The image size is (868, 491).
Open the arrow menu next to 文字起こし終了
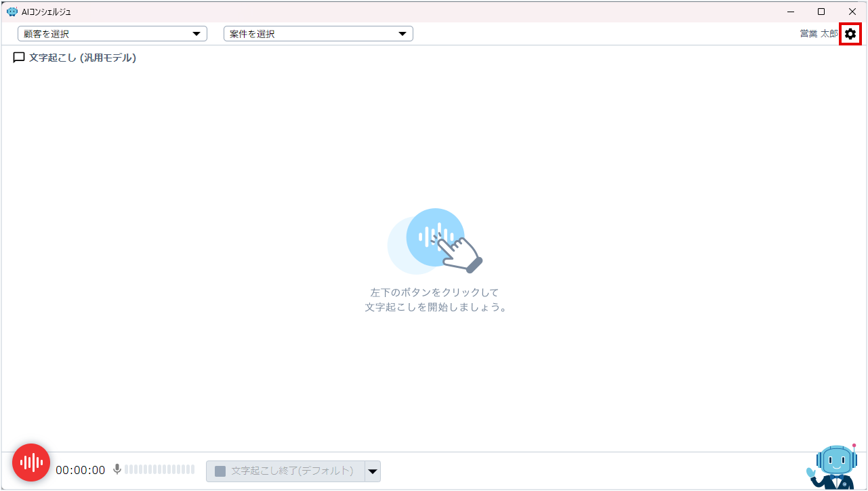pos(373,471)
